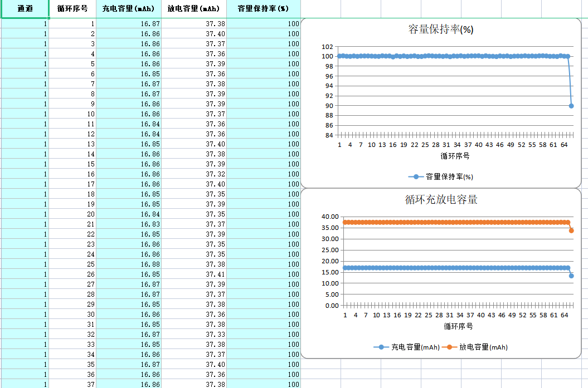Click the 40.00 label on capacity chart axis
The width and height of the screenshot is (588, 388).
point(330,217)
